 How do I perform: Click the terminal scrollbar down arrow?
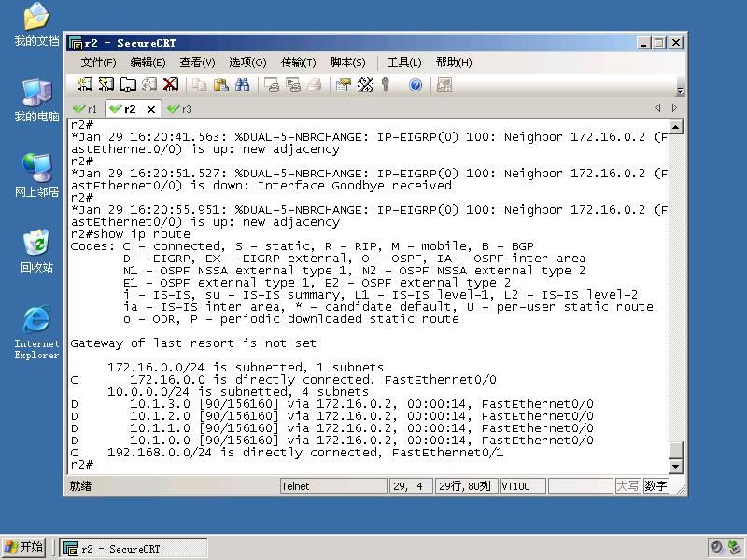click(x=675, y=466)
